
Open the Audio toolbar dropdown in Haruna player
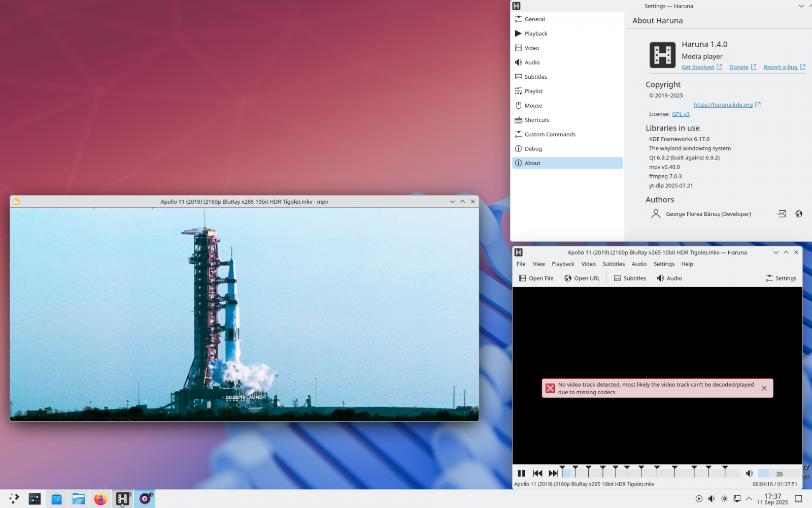coord(669,278)
